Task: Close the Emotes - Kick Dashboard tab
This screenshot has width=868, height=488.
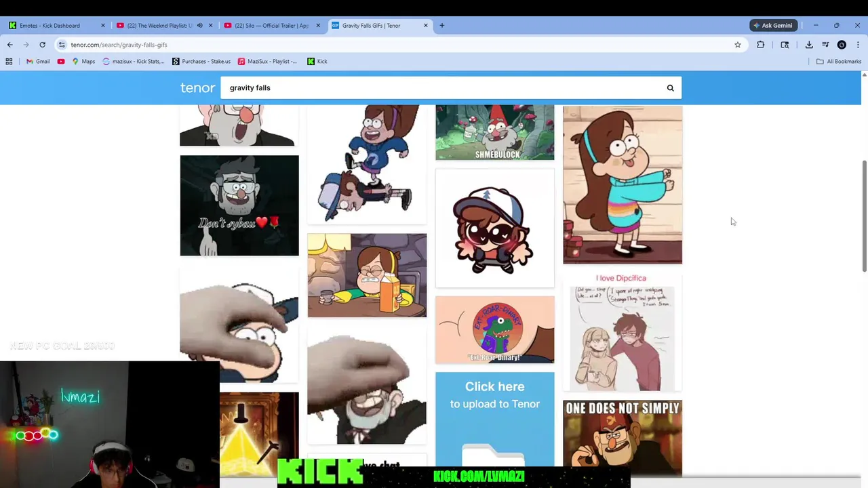Action: (103, 26)
